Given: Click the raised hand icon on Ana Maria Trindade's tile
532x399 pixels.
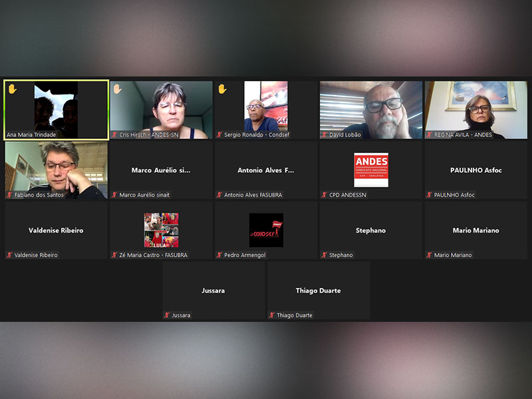Looking at the screenshot, I should (12, 88).
